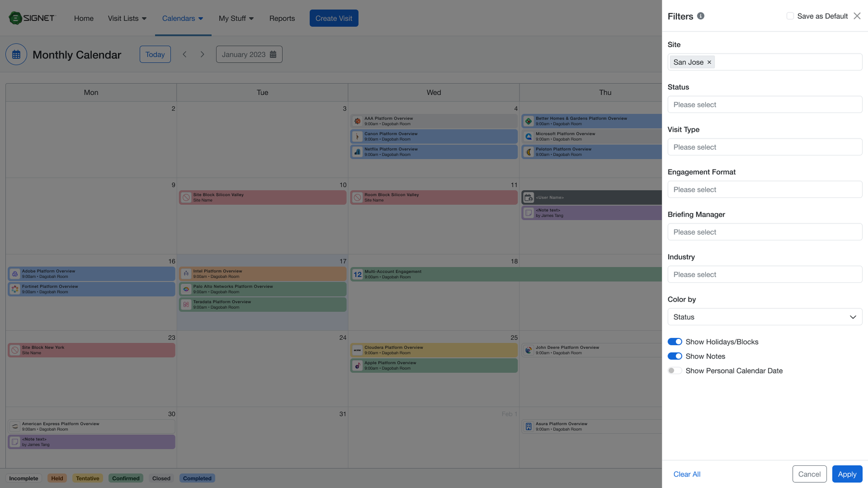
Task: Click Fortinet Platform Overview event icon
Action: coord(15,289)
